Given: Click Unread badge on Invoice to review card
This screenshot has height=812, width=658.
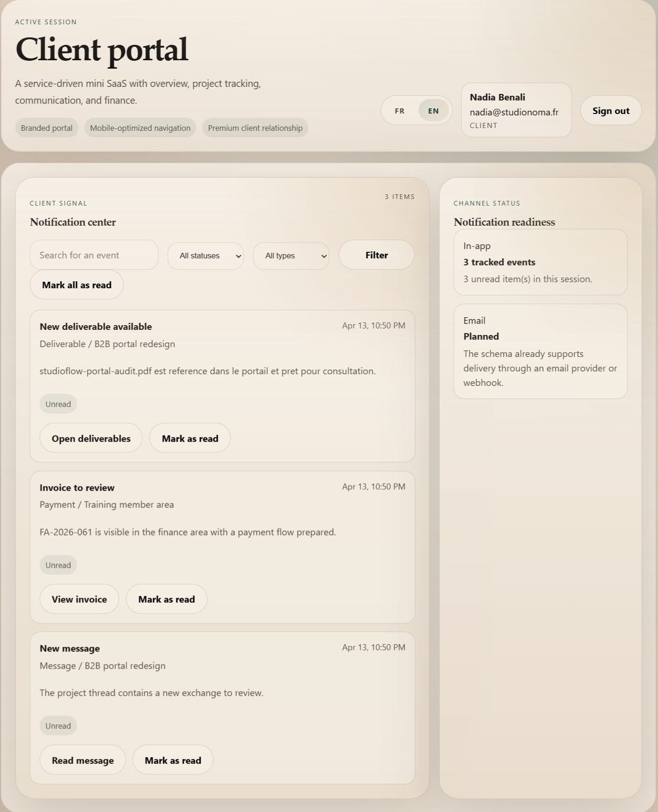Looking at the screenshot, I should click(x=58, y=565).
